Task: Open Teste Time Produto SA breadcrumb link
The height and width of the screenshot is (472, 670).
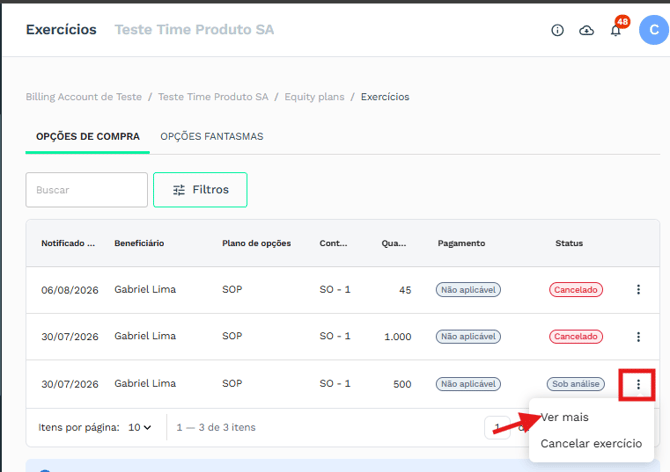Action: pyautogui.click(x=213, y=97)
